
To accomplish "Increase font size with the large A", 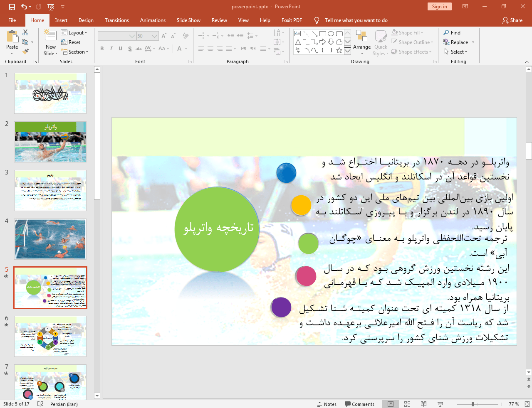I will coord(164,36).
